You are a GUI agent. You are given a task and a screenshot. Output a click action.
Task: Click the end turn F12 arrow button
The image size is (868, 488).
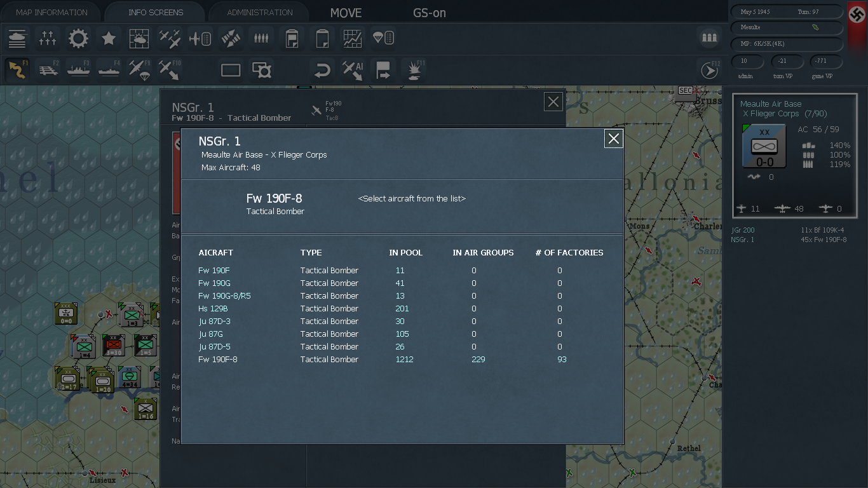pos(710,70)
